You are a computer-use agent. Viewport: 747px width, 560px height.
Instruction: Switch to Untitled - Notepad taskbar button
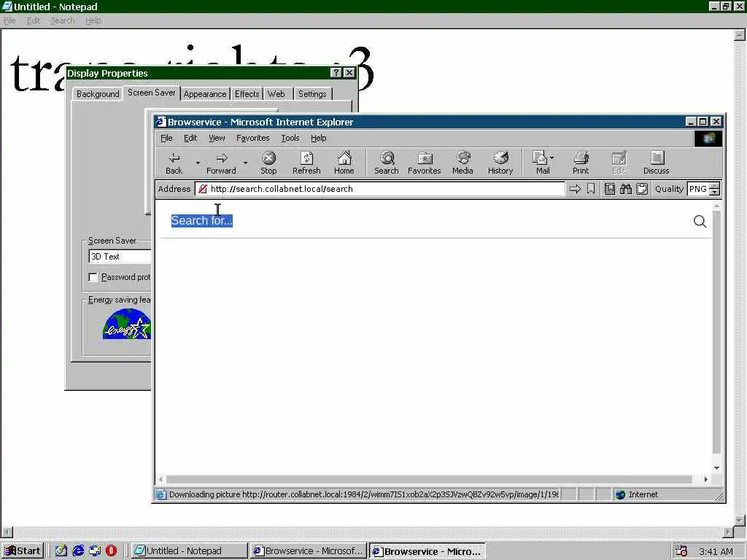(x=189, y=551)
